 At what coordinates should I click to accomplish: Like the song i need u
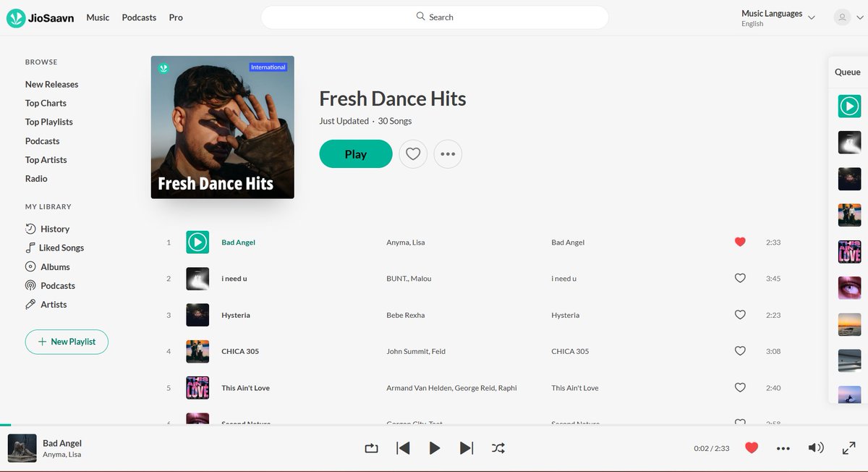tap(740, 278)
